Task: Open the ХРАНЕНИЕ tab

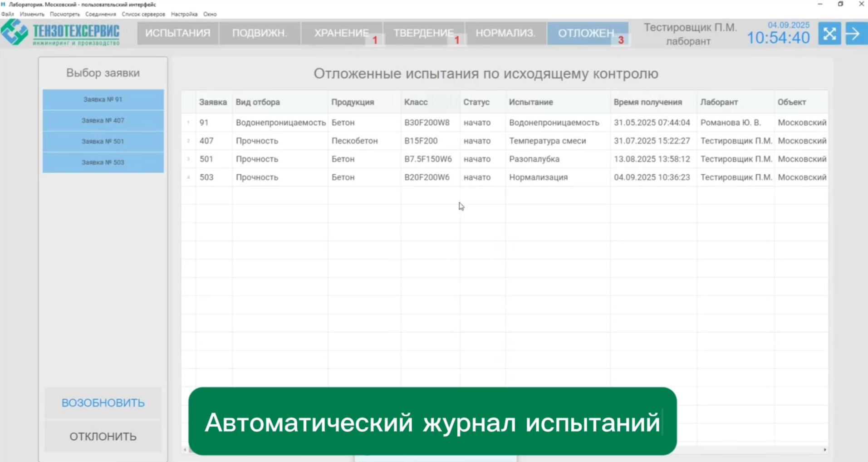Action: point(341,33)
